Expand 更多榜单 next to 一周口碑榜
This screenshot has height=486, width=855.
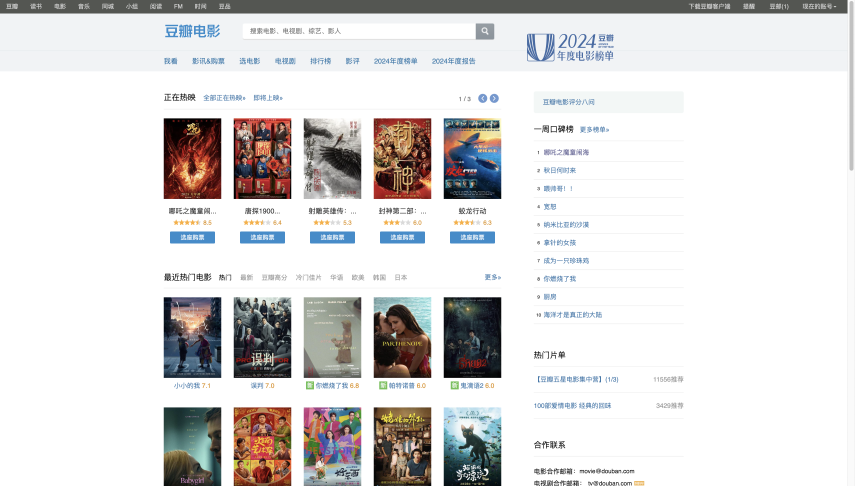tap(594, 129)
